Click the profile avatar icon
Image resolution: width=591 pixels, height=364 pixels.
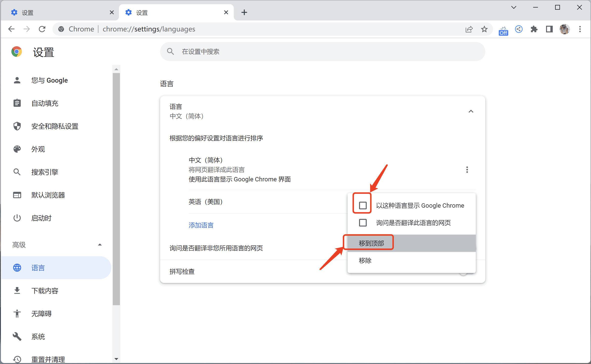coord(565,29)
